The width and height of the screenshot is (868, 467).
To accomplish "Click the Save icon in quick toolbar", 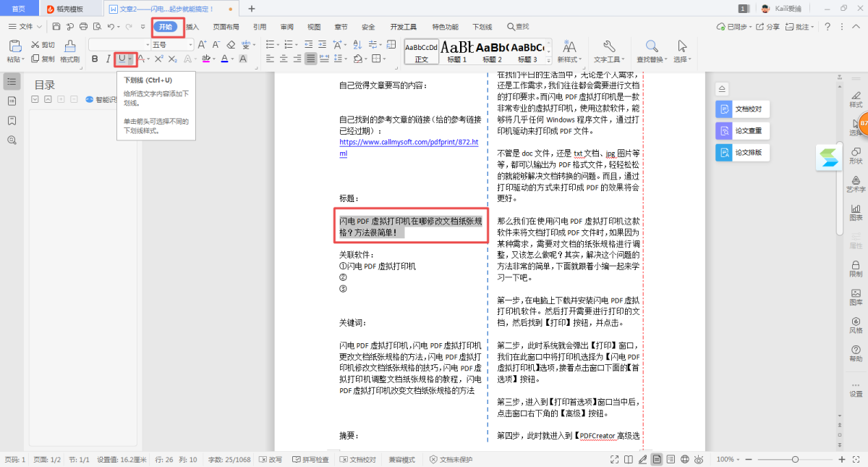I will tap(56, 27).
